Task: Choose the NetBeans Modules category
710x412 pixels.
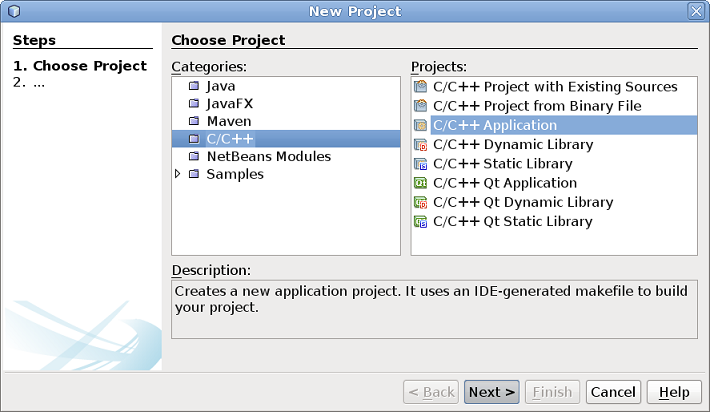Action: [x=269, y=157]
